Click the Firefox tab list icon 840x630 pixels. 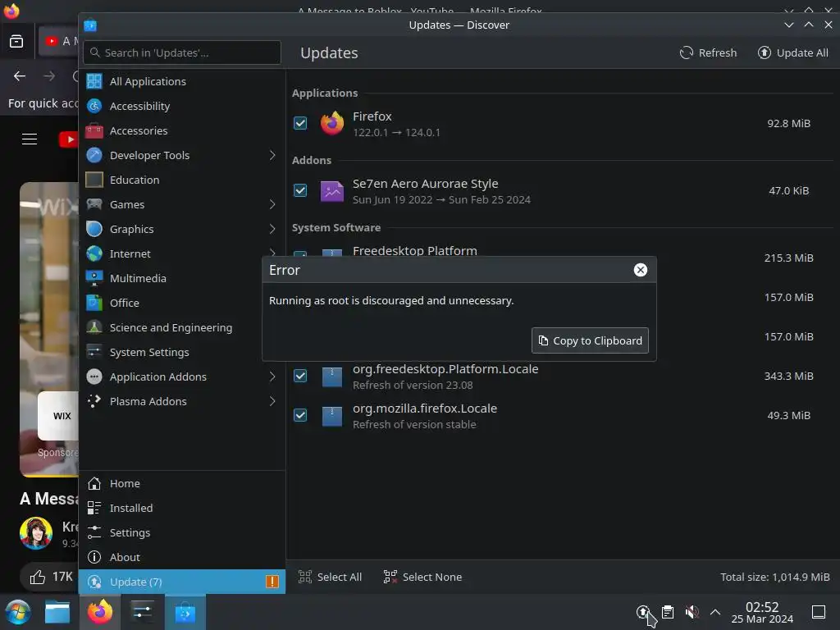pyautogui.click(x=16, y=41)
